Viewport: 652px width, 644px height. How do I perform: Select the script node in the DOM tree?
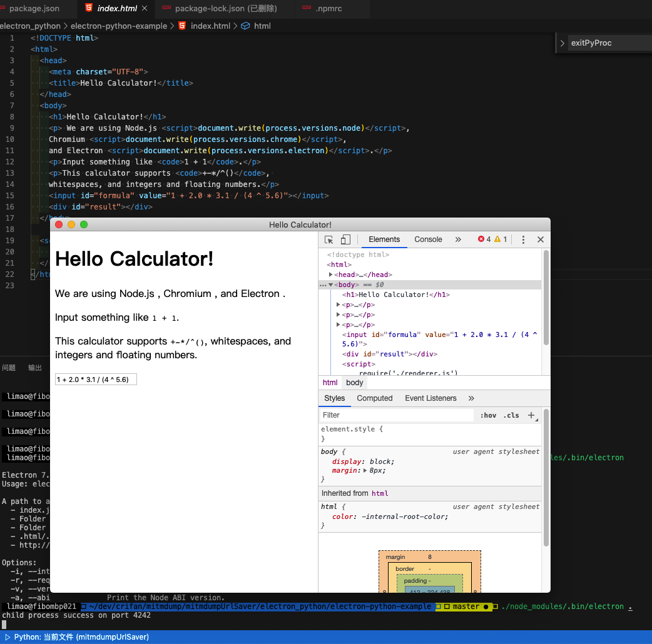[x=359, y=364]
